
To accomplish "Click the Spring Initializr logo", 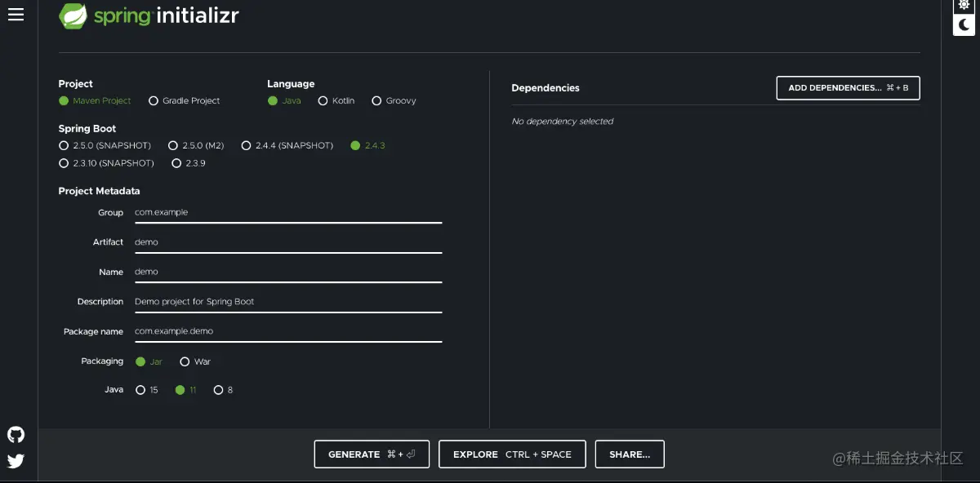I will pyautogui.click(x=149, y=16).
